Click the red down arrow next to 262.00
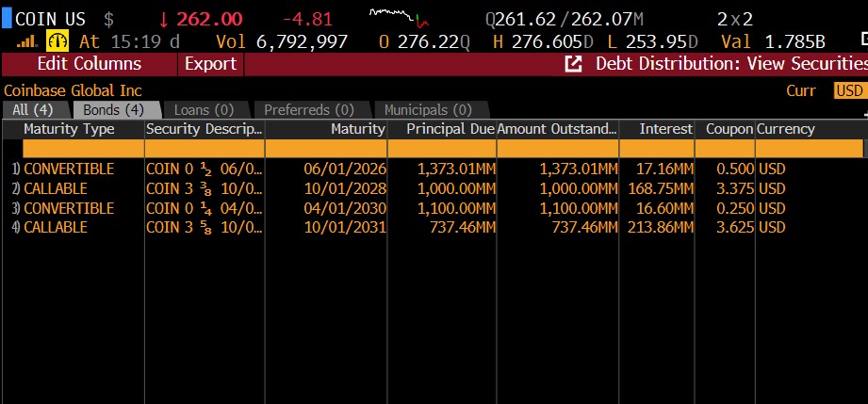868x404 pixels. point(163,20)
